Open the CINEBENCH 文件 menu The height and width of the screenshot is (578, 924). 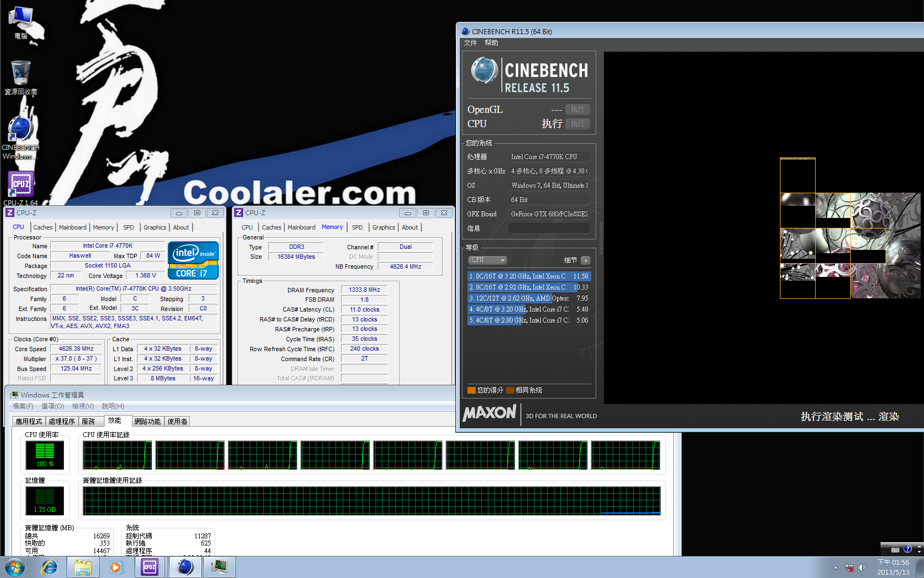[470, 42]
